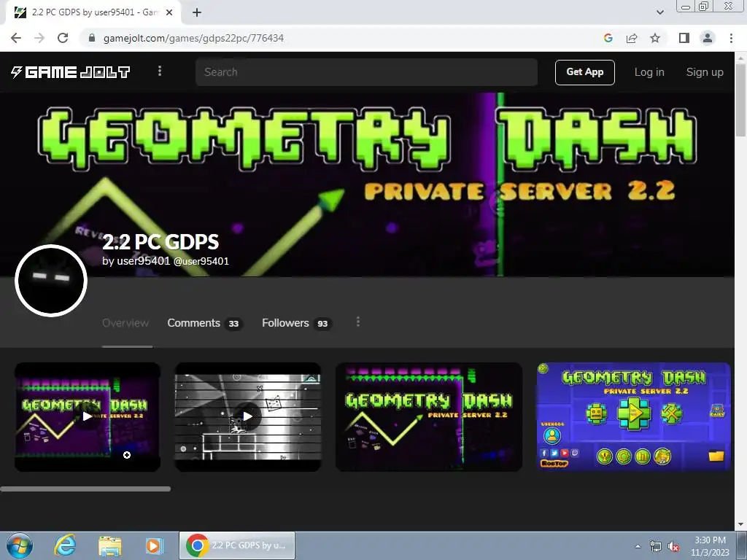Click the scrollbar down arrow
Image resolution: width=747 pixels, height=560 pixels.
click(x=740, y=524)
